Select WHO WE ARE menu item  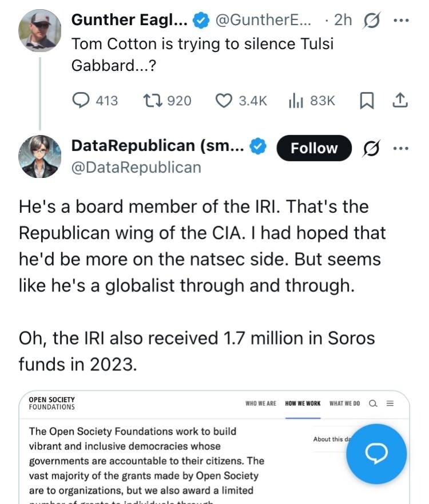click(x=260, y=403)
